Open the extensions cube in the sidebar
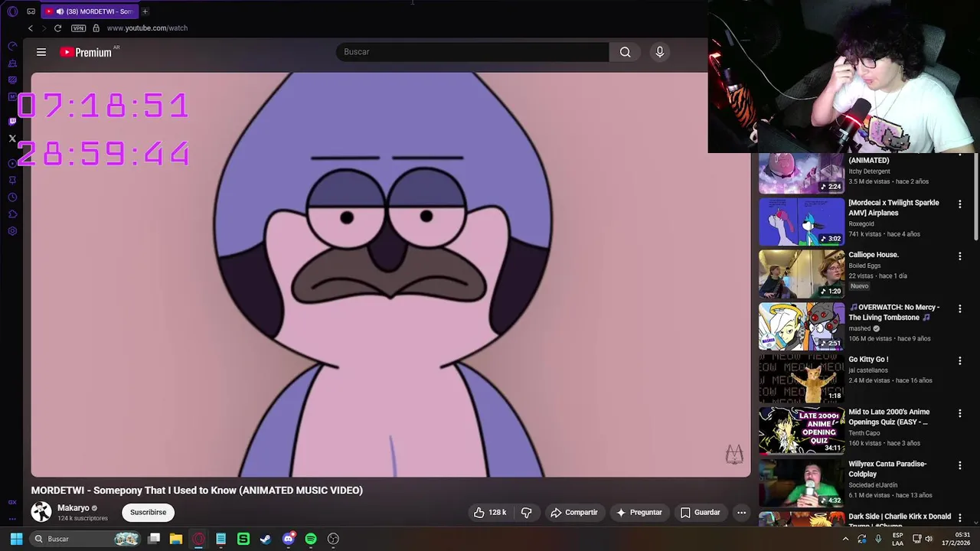This screenshot has width=980, height=551. tap(12, 214)
